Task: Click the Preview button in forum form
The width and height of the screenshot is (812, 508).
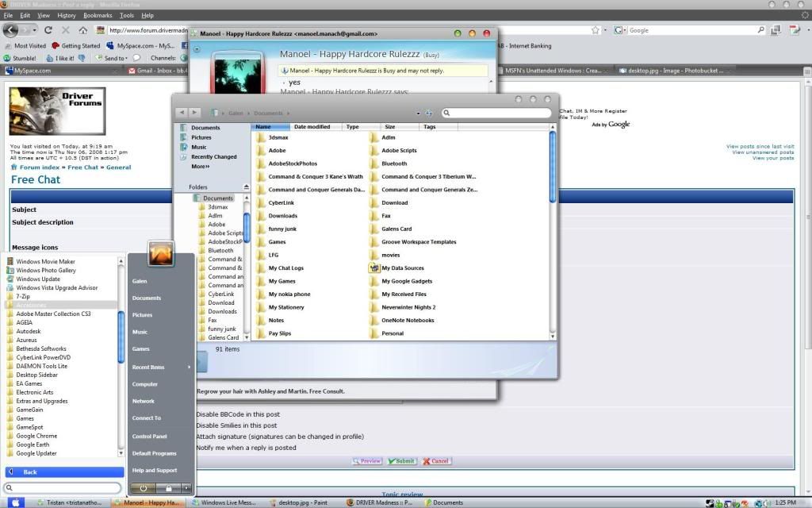Action: (x=367, y=461)
